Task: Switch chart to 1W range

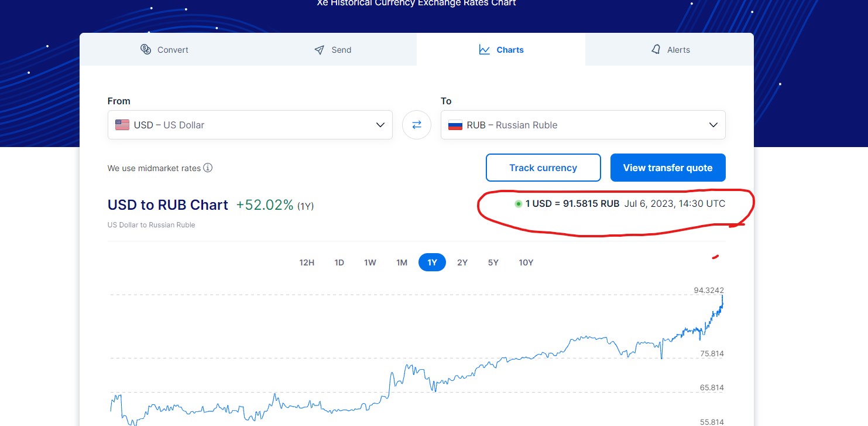Action: tap(370, 263)
